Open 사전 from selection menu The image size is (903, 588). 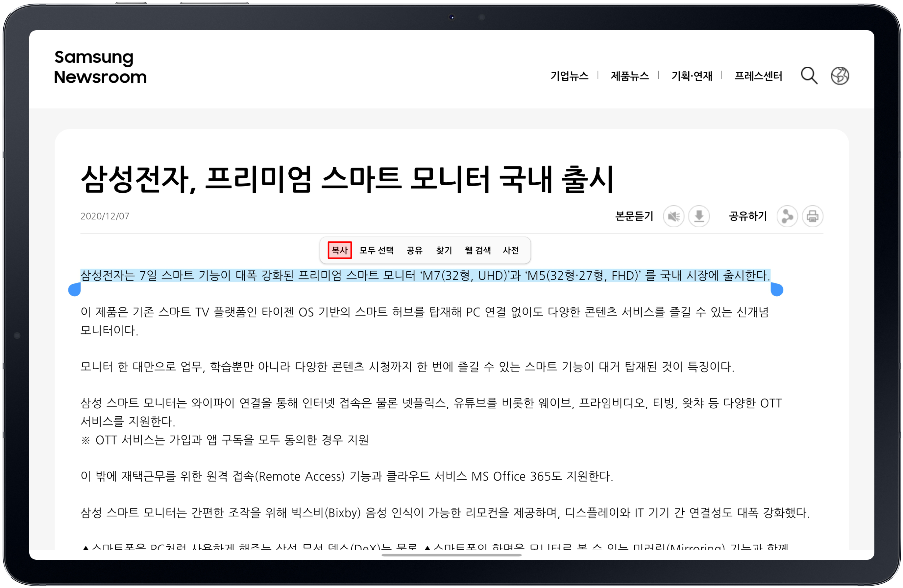(511, 250)
